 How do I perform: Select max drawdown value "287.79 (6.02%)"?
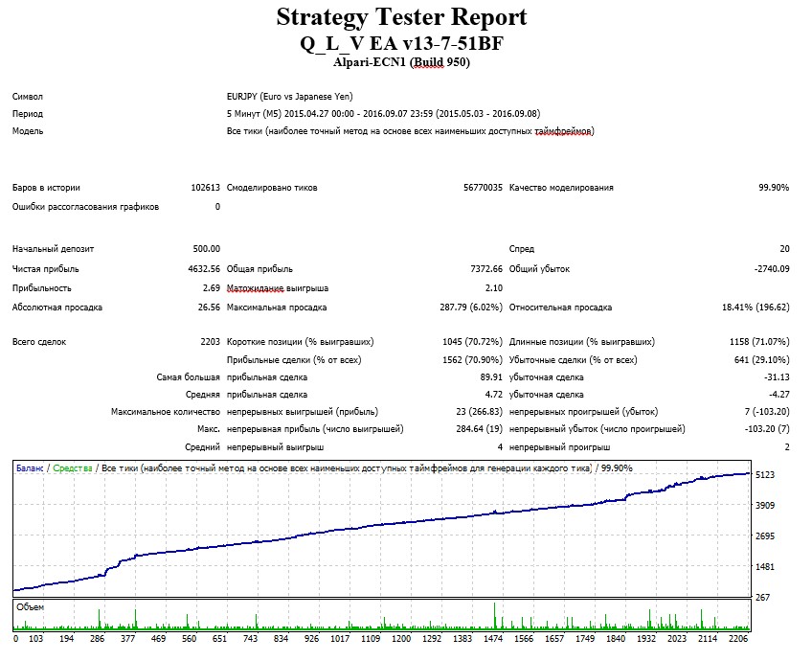tap(471, 308)
